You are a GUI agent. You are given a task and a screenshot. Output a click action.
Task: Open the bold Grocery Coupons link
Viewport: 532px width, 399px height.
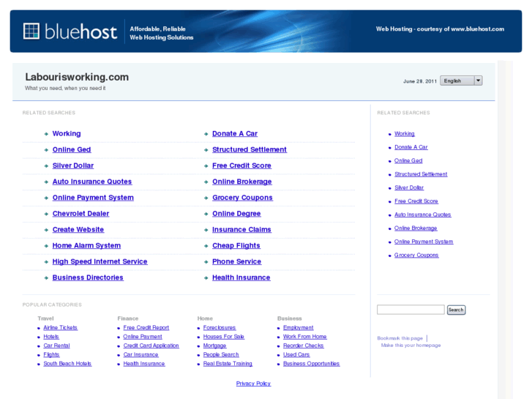pos(242,197)
